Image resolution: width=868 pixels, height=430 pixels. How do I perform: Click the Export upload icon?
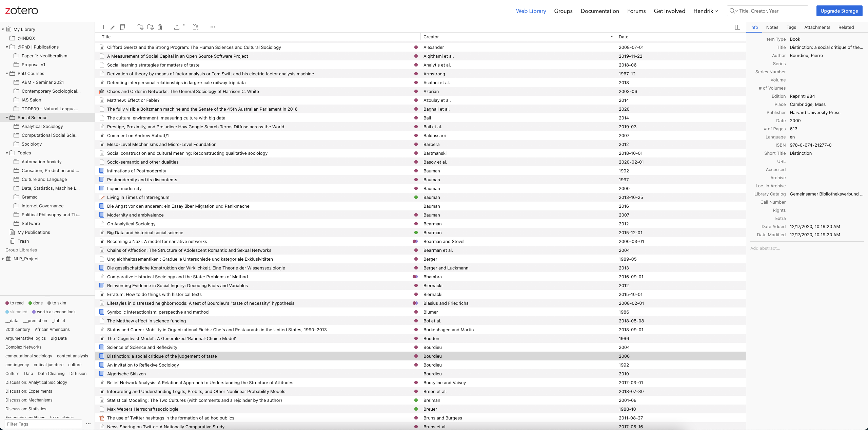tap(177, 27)
